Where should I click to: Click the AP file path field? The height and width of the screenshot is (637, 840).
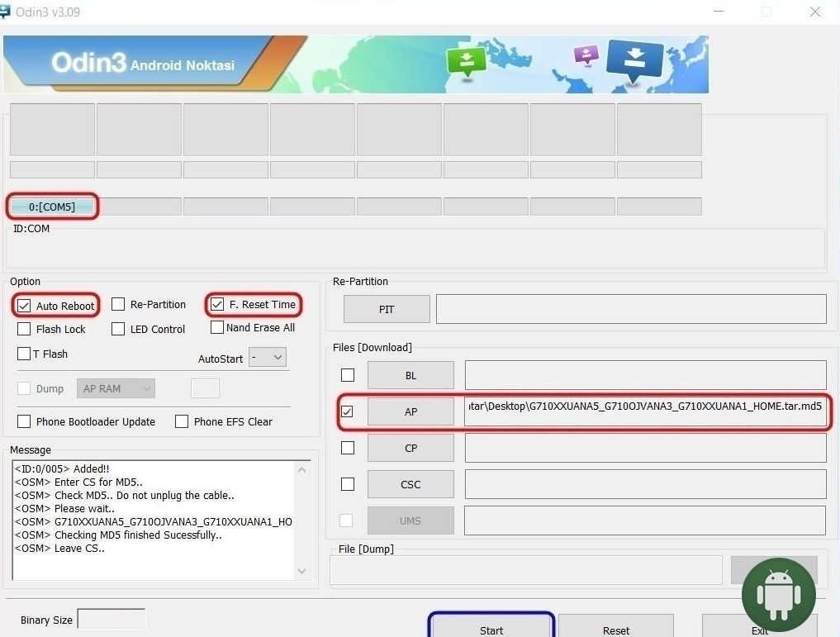646,411
